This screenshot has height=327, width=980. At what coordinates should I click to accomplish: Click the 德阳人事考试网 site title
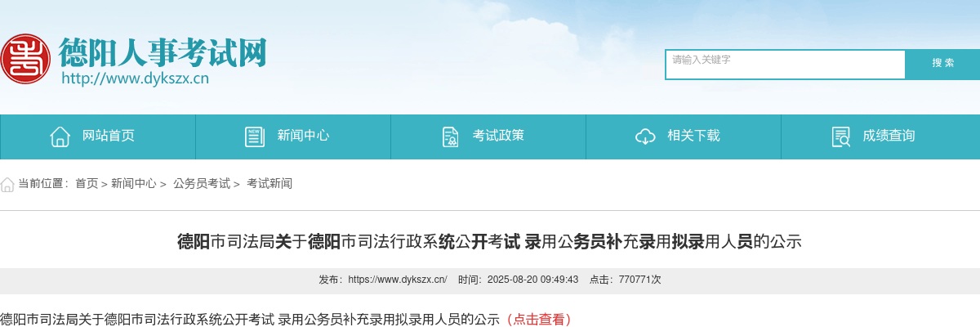(x=163, y=52)
